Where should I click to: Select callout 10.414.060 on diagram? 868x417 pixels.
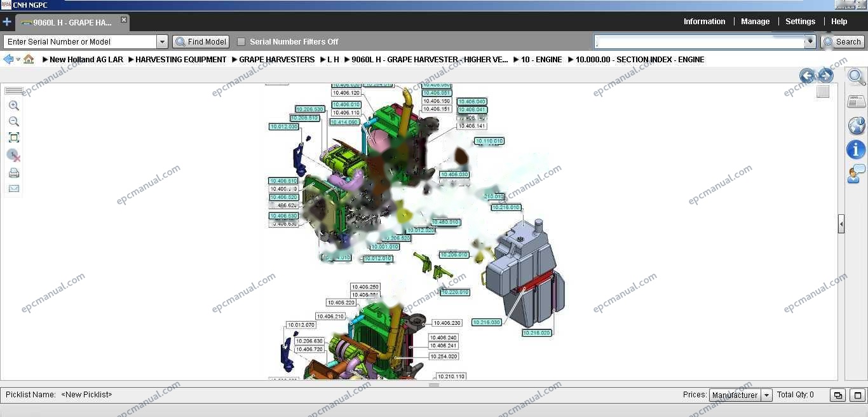pos(345,122)
